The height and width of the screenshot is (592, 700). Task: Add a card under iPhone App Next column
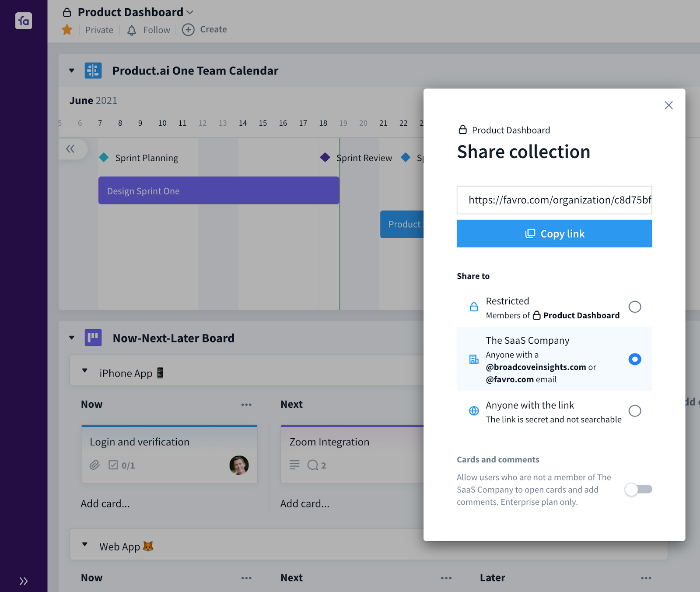[x=305, y=504]
